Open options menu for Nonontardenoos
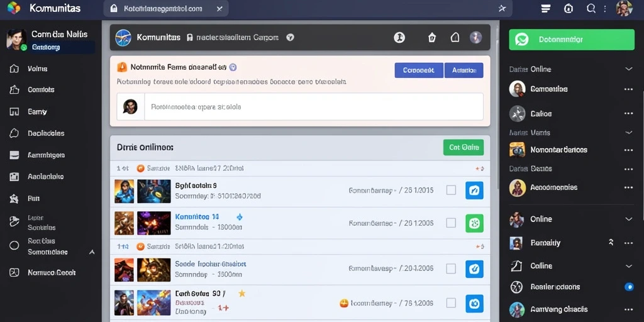 click(x=628, y=150)
